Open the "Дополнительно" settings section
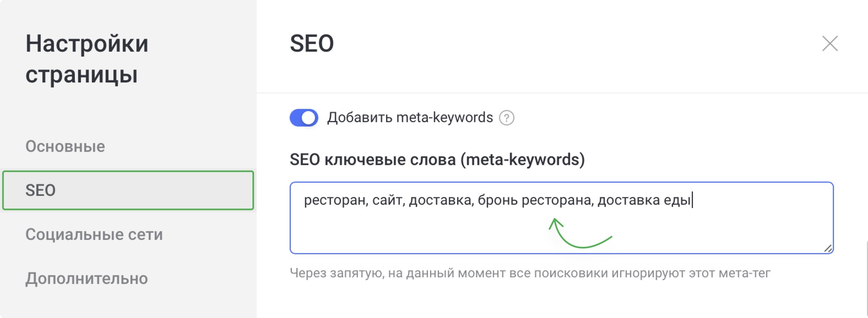Screen dimensions: 868x318 pos(87,279)
